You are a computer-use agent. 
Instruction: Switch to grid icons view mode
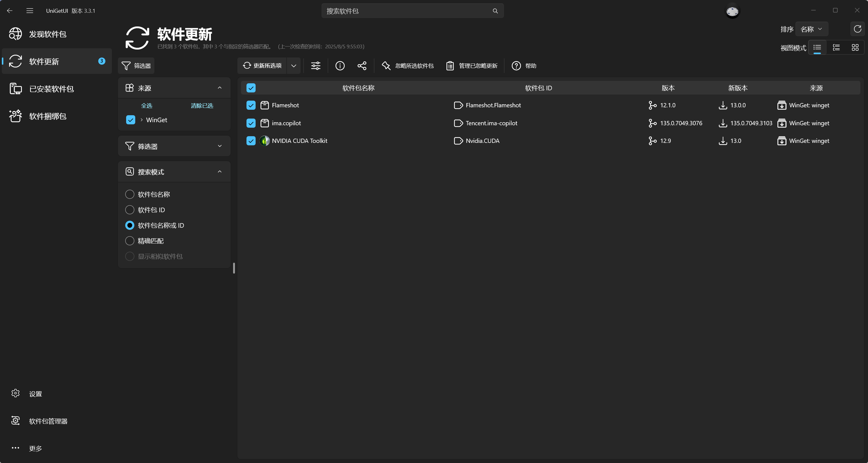[x=855, y=47]
